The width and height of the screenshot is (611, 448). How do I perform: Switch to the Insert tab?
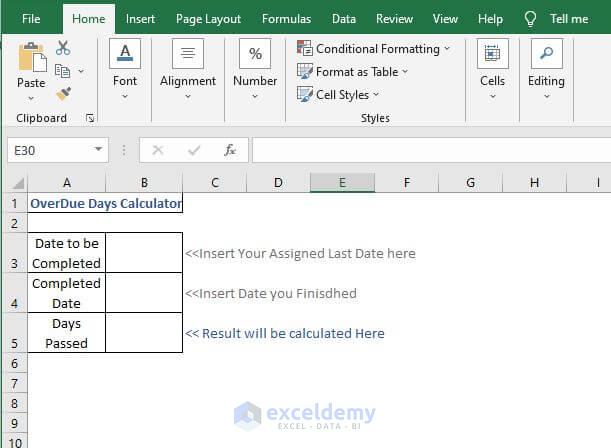click(x=140, y=19)
